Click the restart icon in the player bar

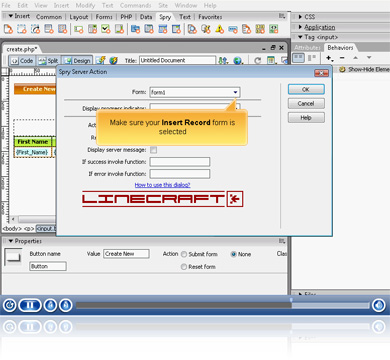tap(9, 305)
